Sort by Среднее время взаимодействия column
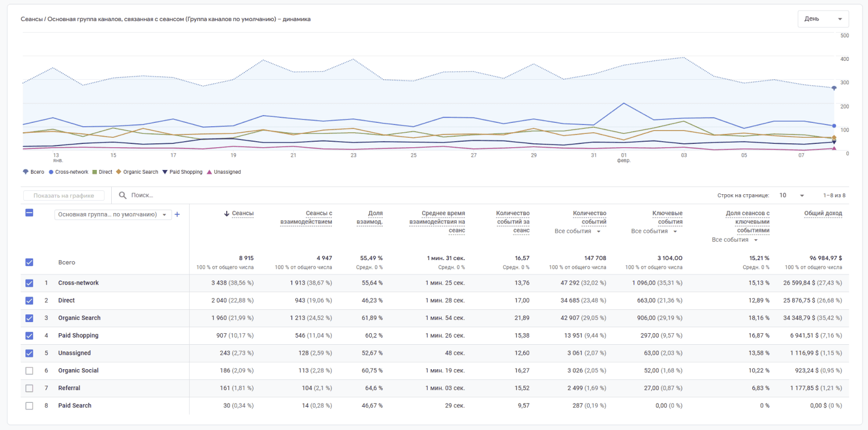The height and width of the screenshot is (430, 868). pos(437,222)
